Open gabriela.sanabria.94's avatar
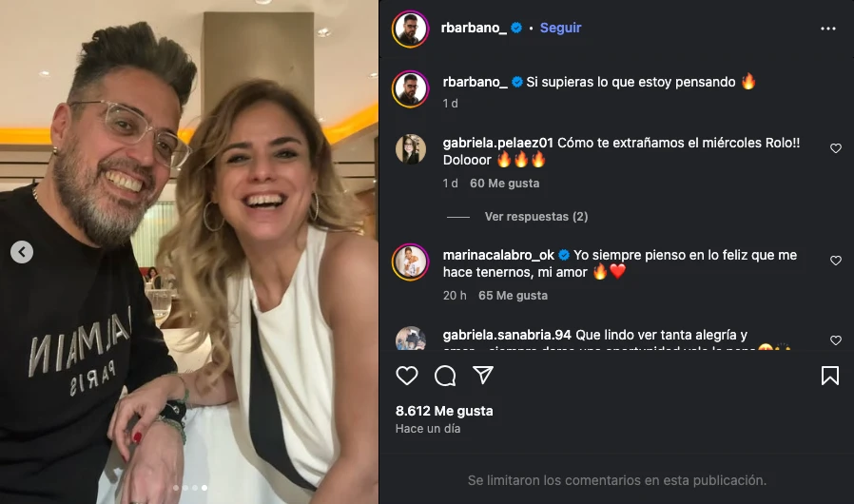 pyautogui.click(x=411, y=339)
